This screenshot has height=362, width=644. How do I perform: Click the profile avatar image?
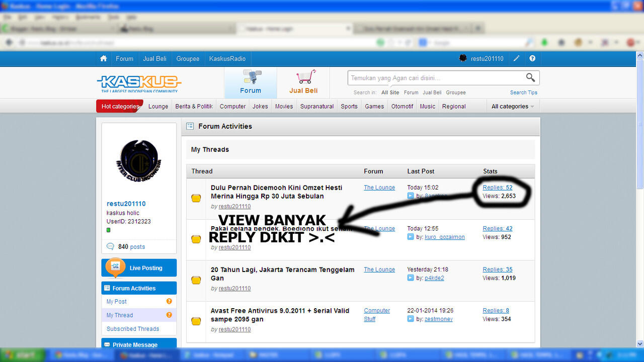(139, 161)
